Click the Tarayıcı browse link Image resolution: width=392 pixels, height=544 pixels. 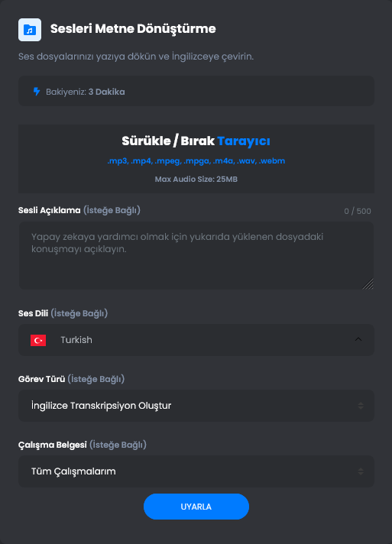(x=244, y=141)
